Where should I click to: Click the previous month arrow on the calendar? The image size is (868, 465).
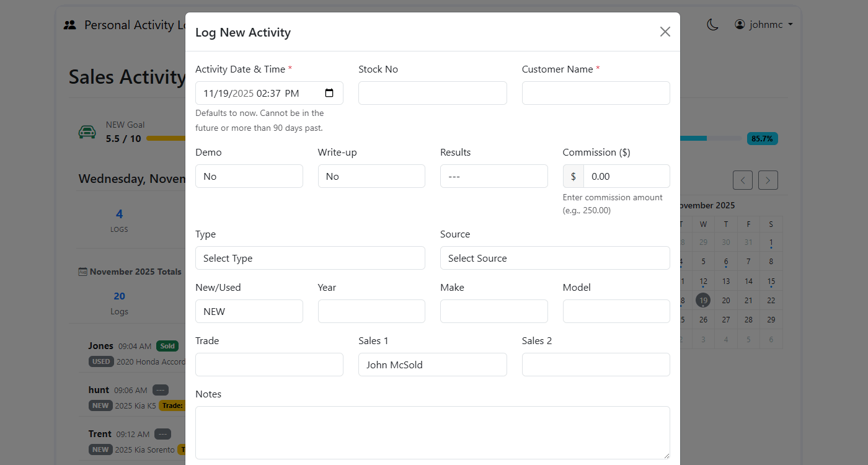(743, 180)
